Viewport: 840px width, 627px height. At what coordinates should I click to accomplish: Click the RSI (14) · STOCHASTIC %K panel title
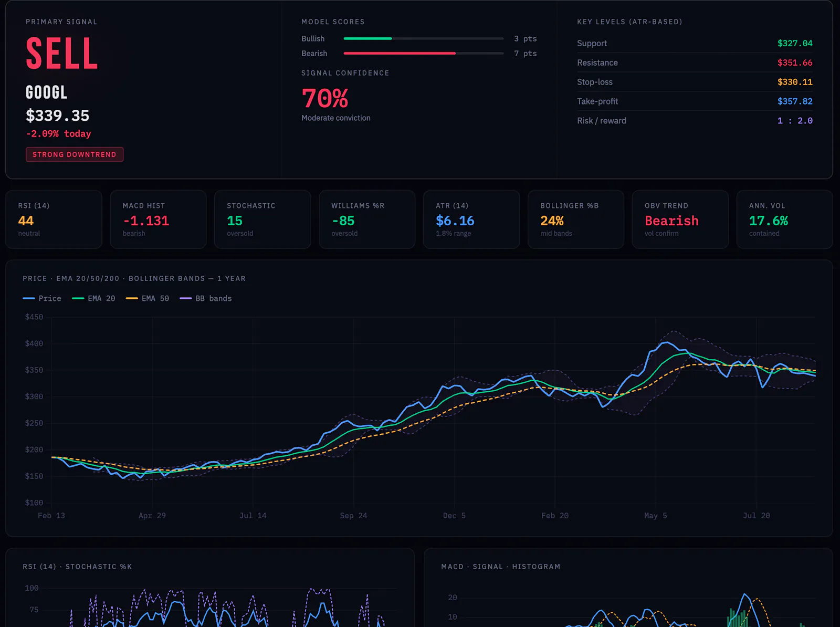tap(77, 567)
